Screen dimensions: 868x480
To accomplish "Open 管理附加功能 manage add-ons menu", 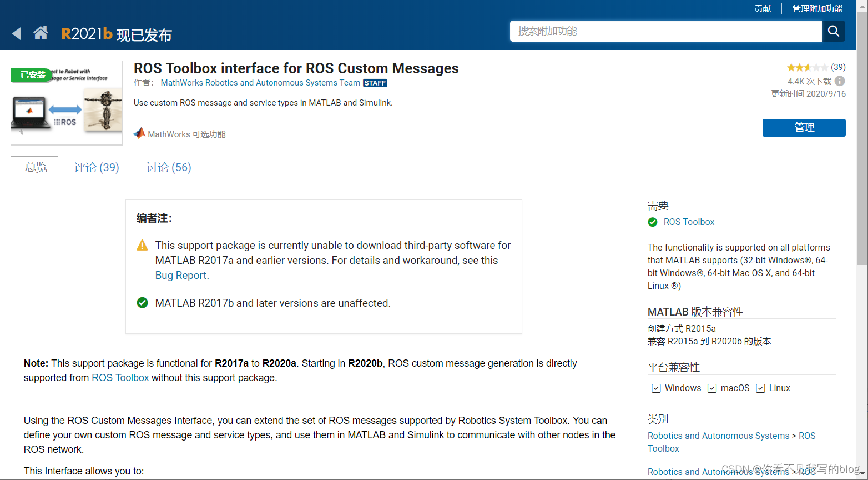I will click(x=817, y=8).
